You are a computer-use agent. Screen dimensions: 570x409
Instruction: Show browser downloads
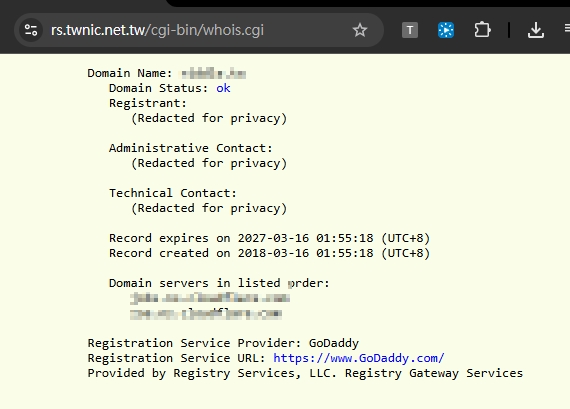click(x=536, y=30)
